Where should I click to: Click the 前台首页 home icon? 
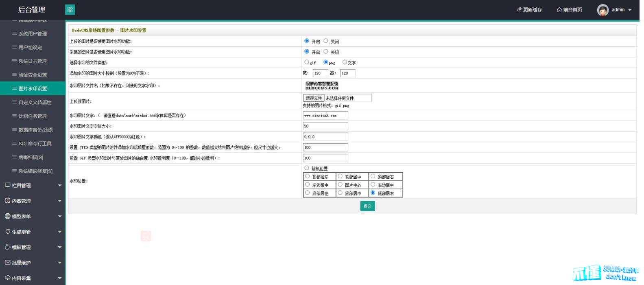click(x=559, y=10)
